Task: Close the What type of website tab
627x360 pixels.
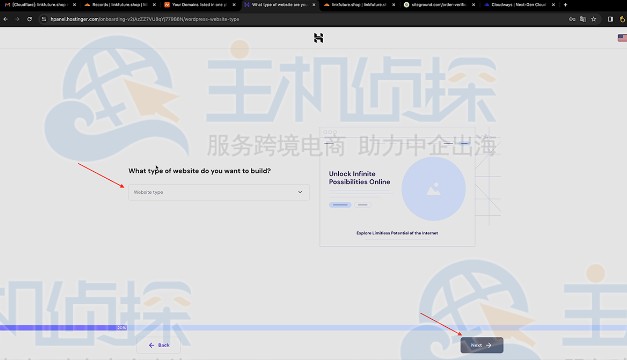Action: pos(314,5)
